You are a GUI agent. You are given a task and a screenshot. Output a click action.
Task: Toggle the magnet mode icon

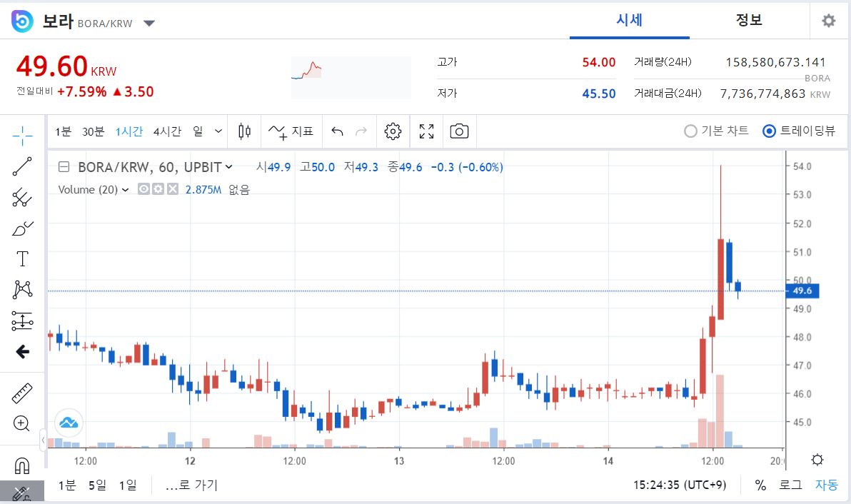click(22, 465)
